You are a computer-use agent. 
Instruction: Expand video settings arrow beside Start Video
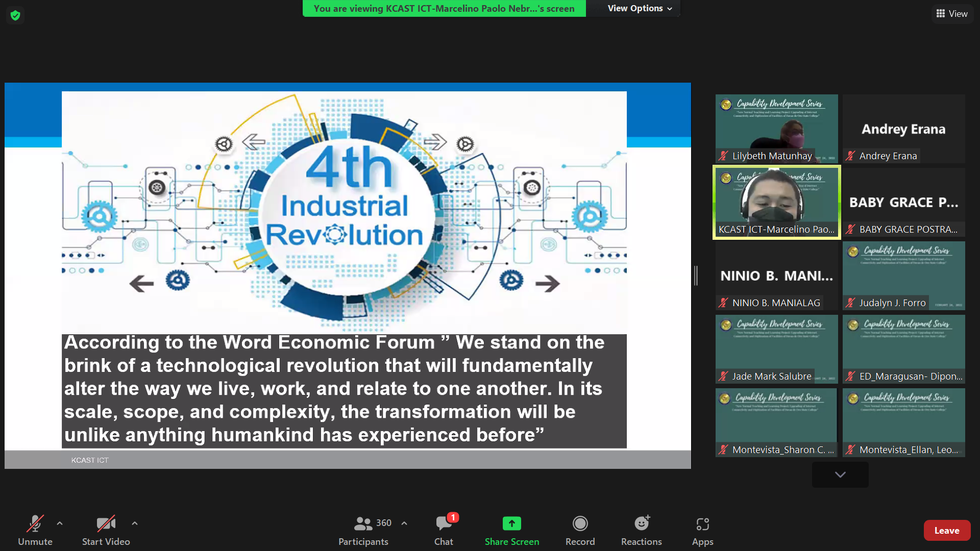pos(134,523)
